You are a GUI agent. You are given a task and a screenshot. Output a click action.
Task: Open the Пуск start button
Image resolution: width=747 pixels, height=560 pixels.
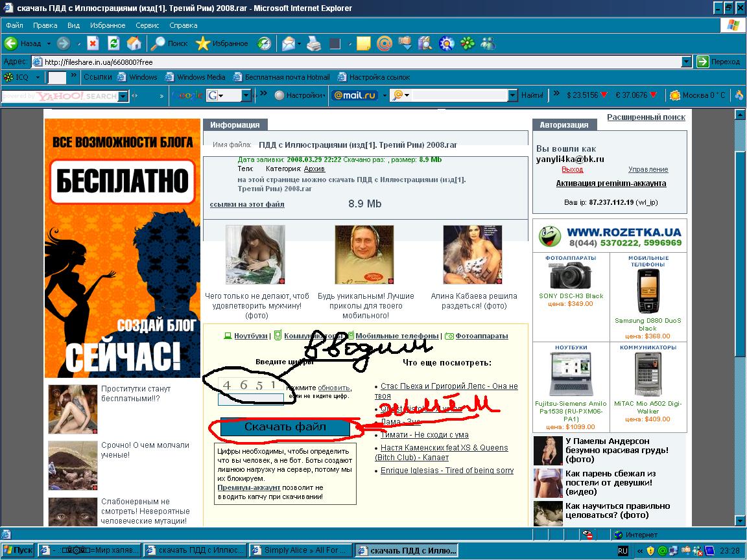(x=18, y=550)
